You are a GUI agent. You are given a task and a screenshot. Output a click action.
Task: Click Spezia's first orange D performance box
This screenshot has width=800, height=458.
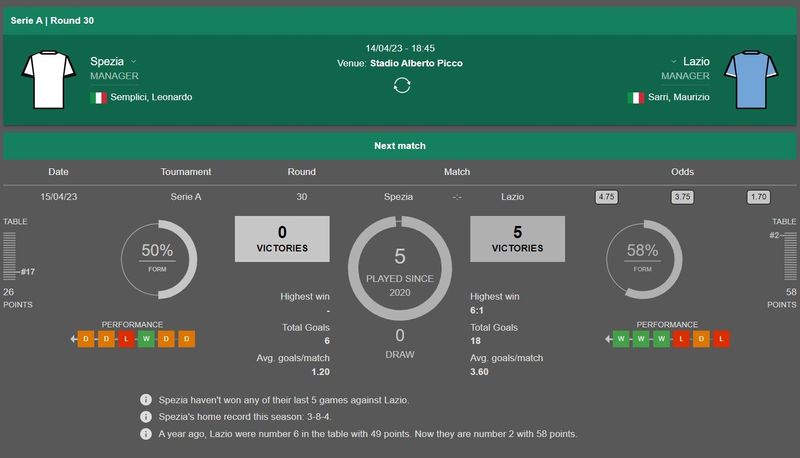pos(86,339)
